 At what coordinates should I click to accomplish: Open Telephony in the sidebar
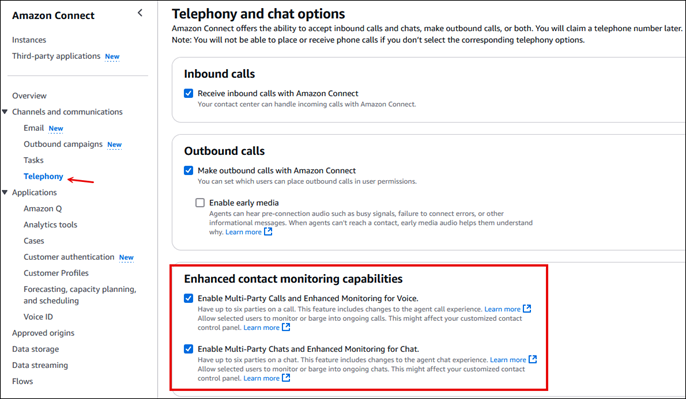(x=43, y=176)
